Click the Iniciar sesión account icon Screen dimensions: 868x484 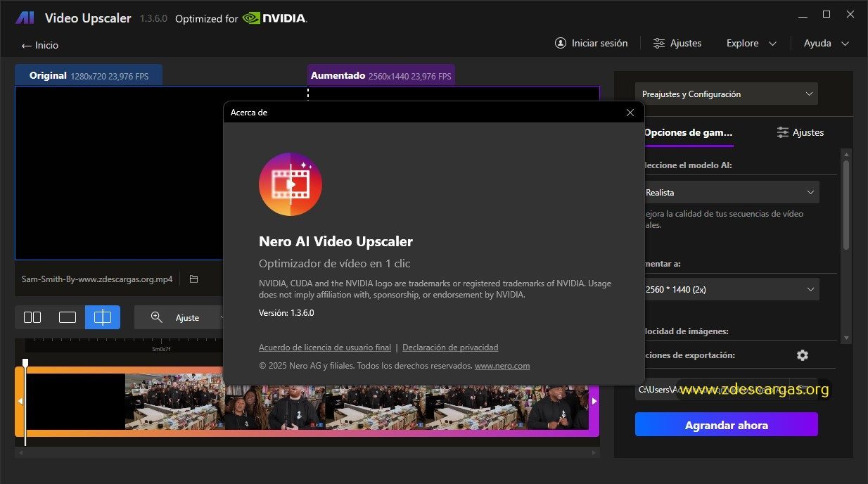[561, 43]
